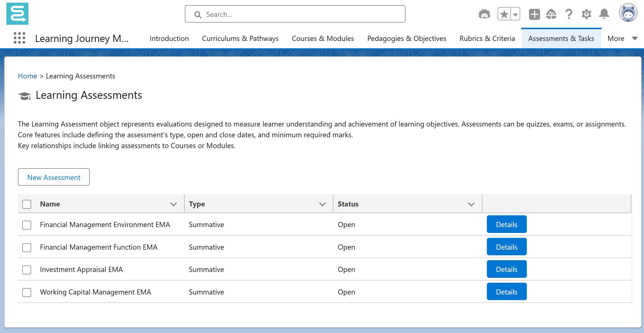Focus the global Search field
644x333 pixels.
pyautogui.click(x=295, y=14)
